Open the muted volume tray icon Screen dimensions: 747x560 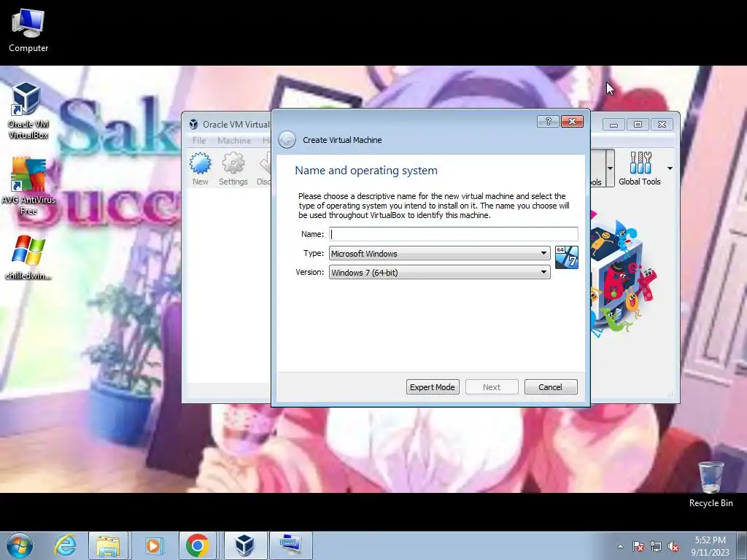pyautogui.click(x=673, y=546)
